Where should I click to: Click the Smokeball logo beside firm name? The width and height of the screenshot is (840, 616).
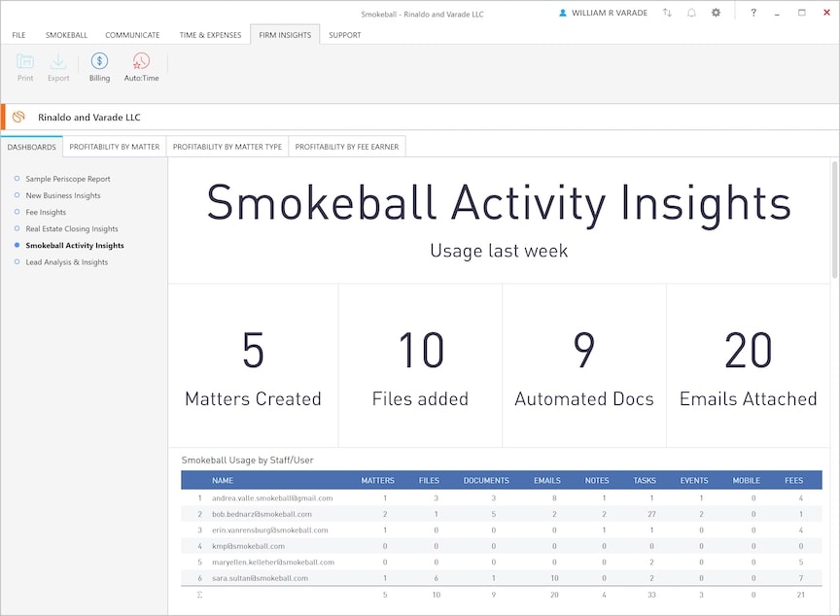[x=18, y=117]
